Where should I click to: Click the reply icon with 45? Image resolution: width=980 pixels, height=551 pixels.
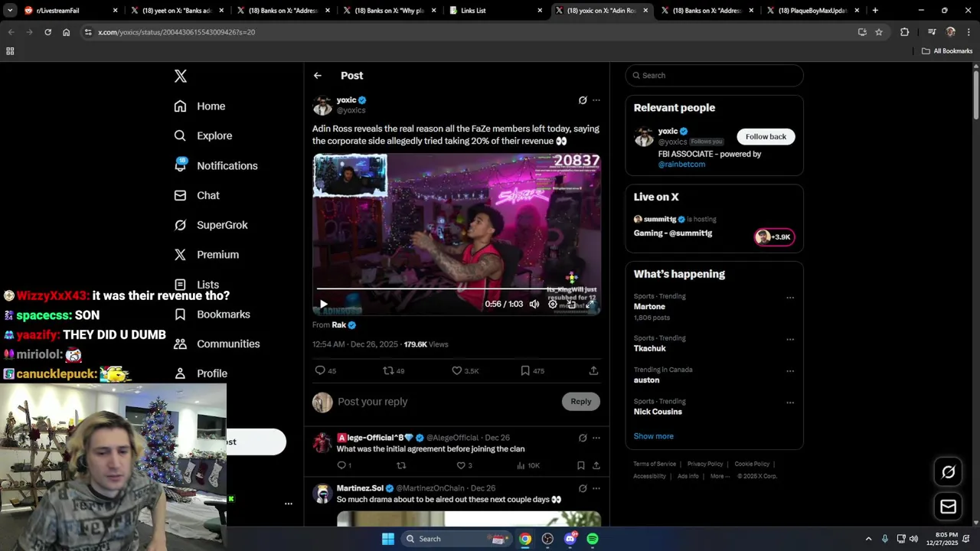point(325,370)
